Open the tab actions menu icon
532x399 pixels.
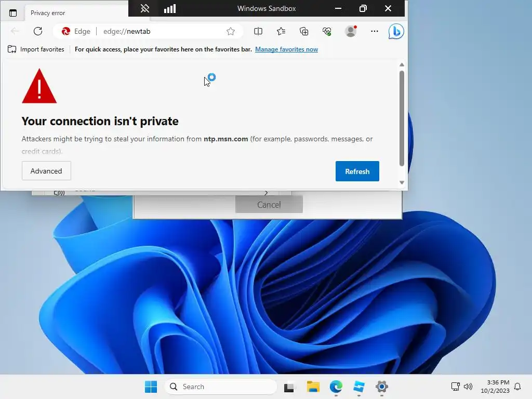tap(13, 13)
